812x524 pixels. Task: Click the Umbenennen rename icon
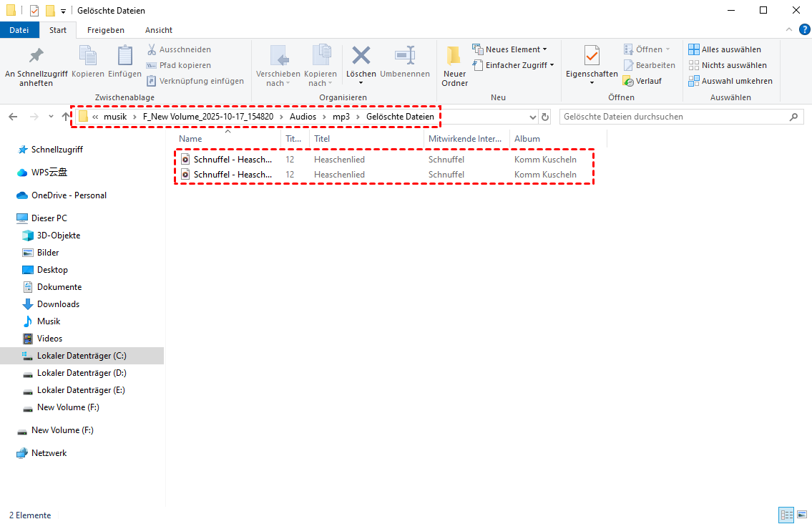405,57
